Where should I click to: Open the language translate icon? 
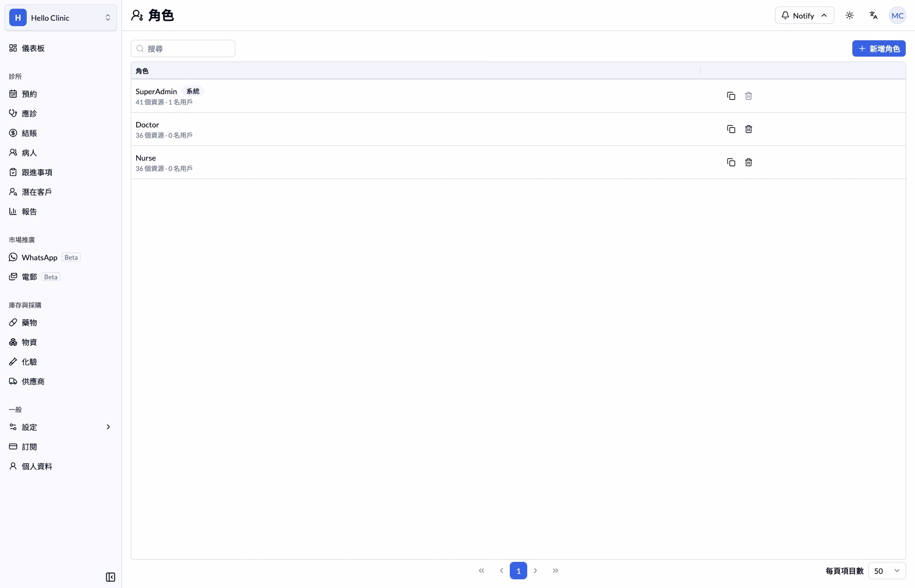pos(874,15)
